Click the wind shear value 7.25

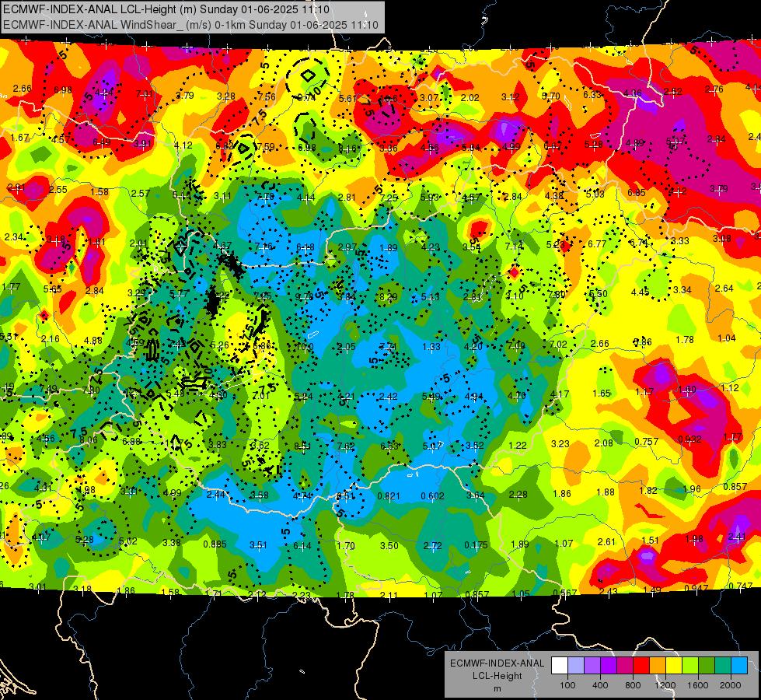[389, 198]
